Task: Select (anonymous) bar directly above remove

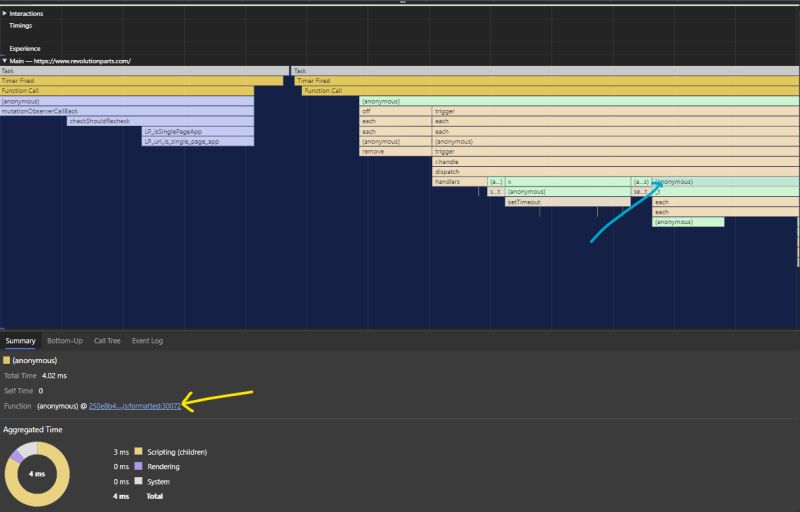Action: 395,141
